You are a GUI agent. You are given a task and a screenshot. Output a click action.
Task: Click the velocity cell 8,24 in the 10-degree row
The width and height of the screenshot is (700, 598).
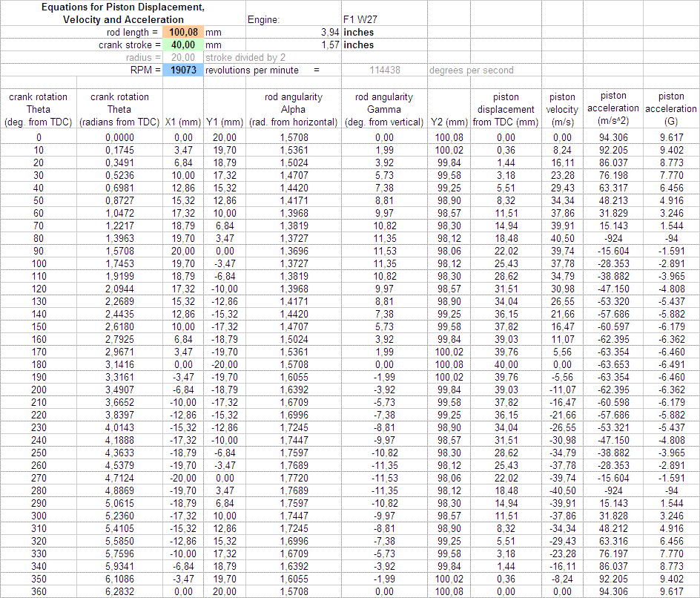562,150
